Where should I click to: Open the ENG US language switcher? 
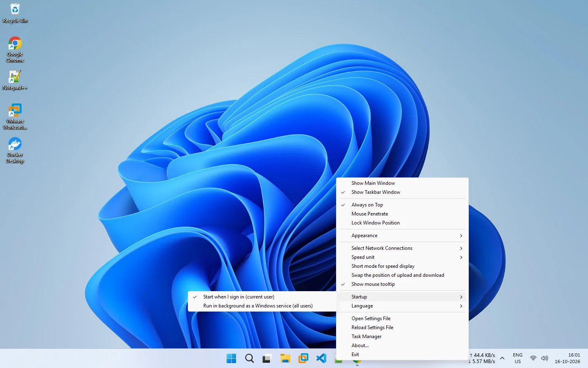click(518, 358)
